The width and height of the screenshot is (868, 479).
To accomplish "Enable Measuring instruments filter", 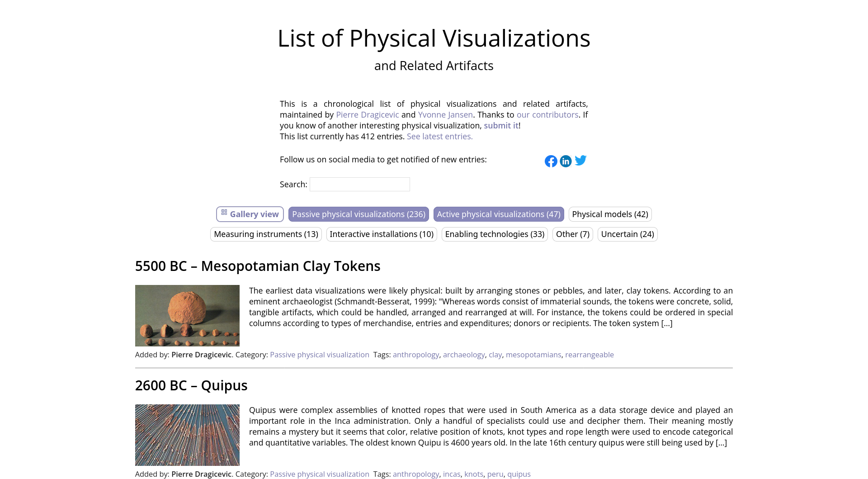I will tap(266, 234).
